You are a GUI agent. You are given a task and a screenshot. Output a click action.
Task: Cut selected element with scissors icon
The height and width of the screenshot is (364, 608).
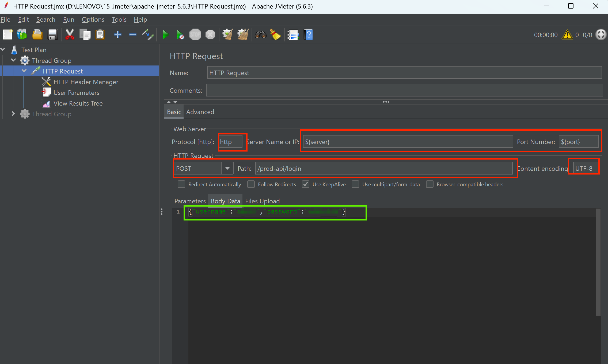(70, 35)
